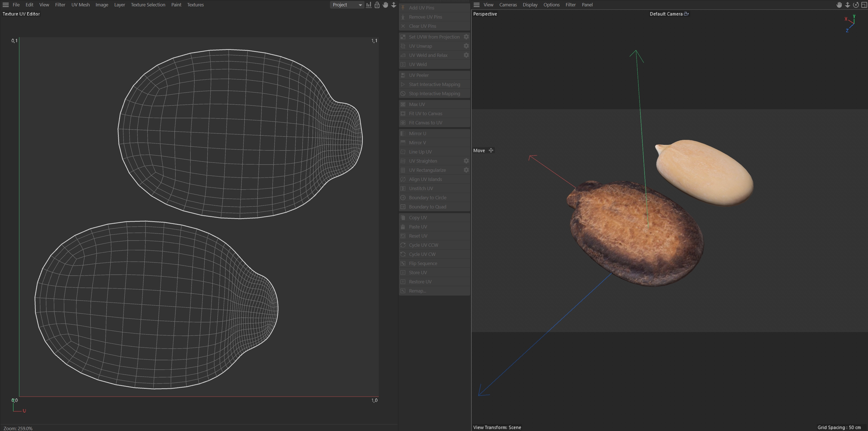Open the UV editor hamburger menu
Screen dimensions: 868x431
tap(5, 5)
